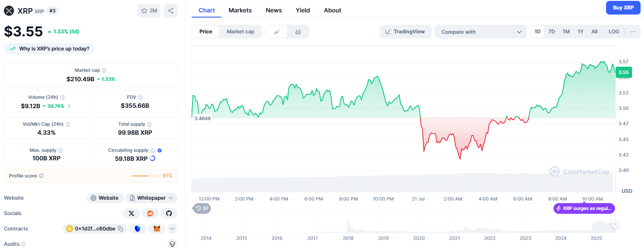
Task: Click the verified badge near Circulating supply
Action: pyautogui.click(x=160, y=151)
